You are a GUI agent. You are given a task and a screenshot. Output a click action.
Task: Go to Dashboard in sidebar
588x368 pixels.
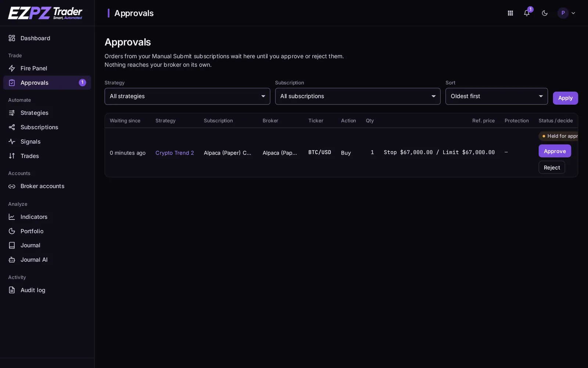47,38
